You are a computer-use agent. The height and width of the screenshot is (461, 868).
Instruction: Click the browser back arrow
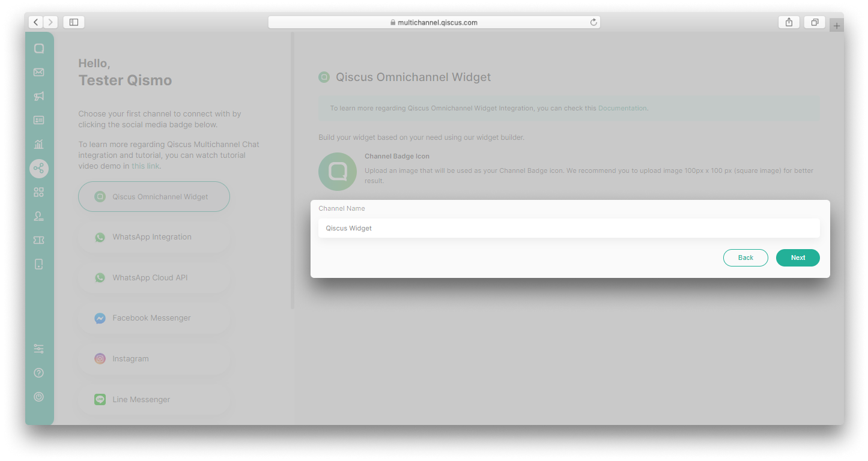coord(36,22)
